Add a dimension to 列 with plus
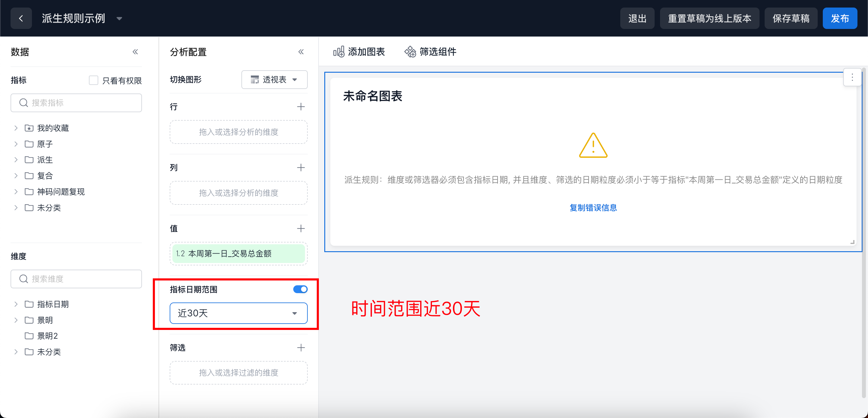Viewport: 868px width, 418px height. 301,168
